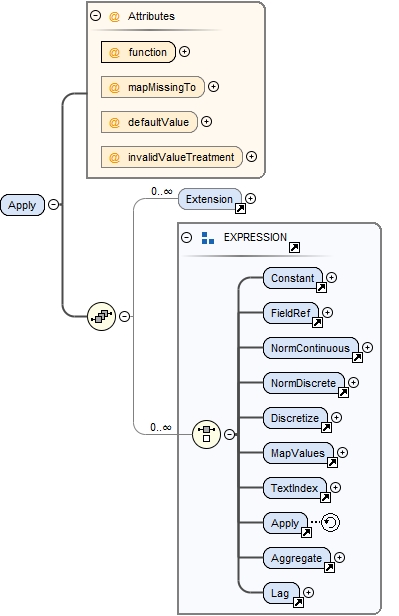Select the NormDiscrete element
399x616 pixels.
coord(304,383)
